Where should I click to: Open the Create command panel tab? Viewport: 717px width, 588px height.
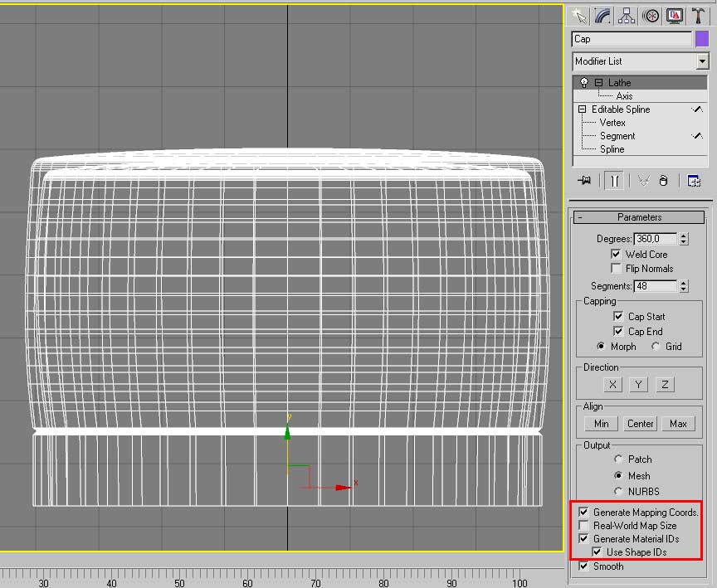pyautogui.click(x=579, y=16)
